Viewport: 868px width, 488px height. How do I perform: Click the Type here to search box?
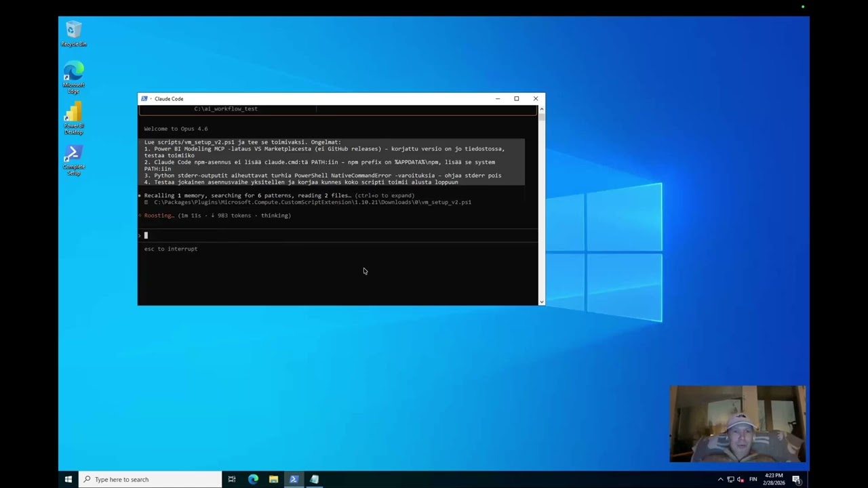click(151, 479)
